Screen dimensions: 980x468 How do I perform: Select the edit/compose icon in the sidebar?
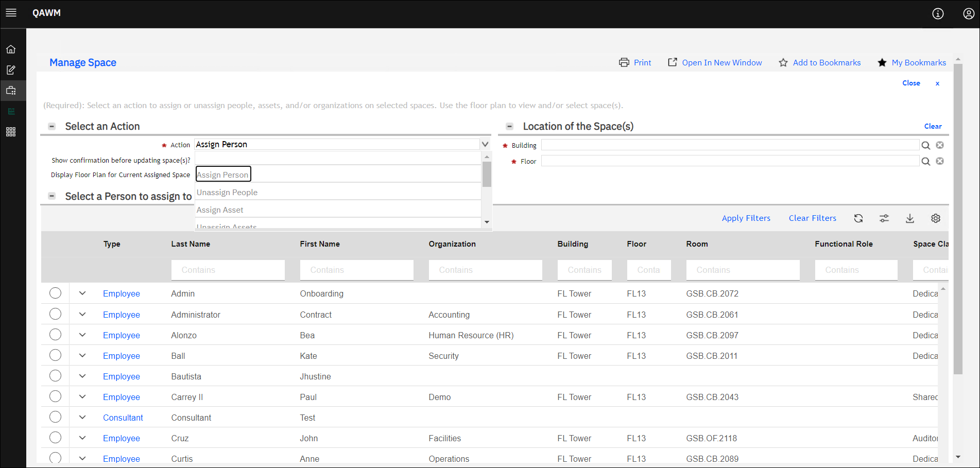(11, 70)
